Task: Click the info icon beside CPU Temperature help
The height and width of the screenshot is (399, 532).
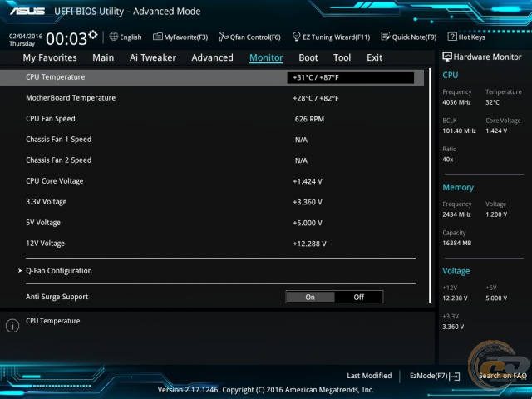Action: [12, 326]
